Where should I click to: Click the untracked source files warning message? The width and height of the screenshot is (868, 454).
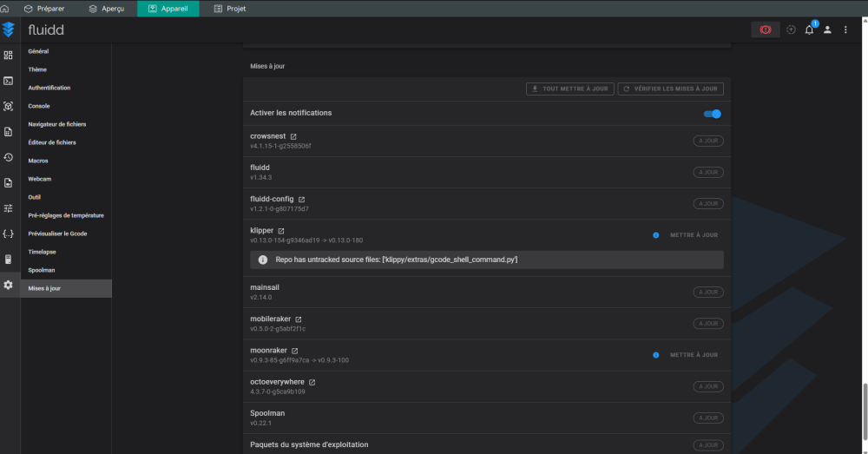click(487, 260)
